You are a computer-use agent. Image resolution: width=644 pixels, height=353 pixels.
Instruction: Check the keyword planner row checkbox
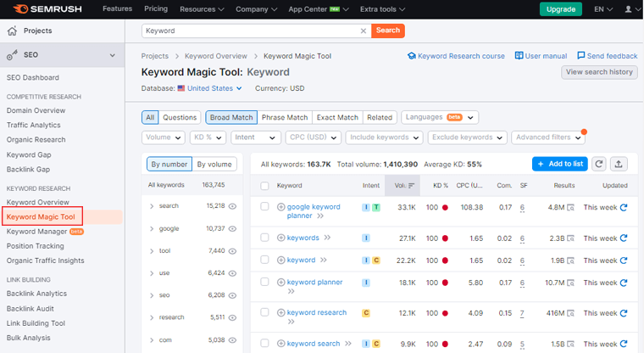(x=264, y=282)
